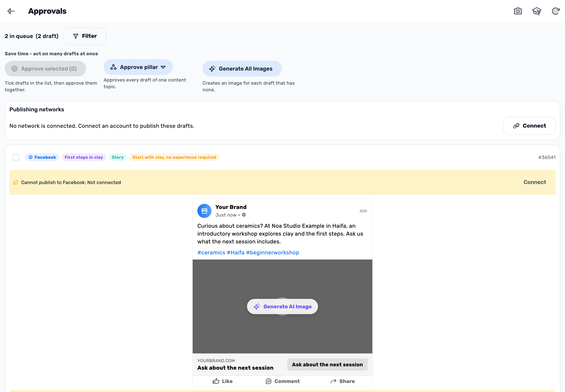The width and height of the screenshot is (565, 392).
Task: Click the Story format tag
Action: [118, 157]
